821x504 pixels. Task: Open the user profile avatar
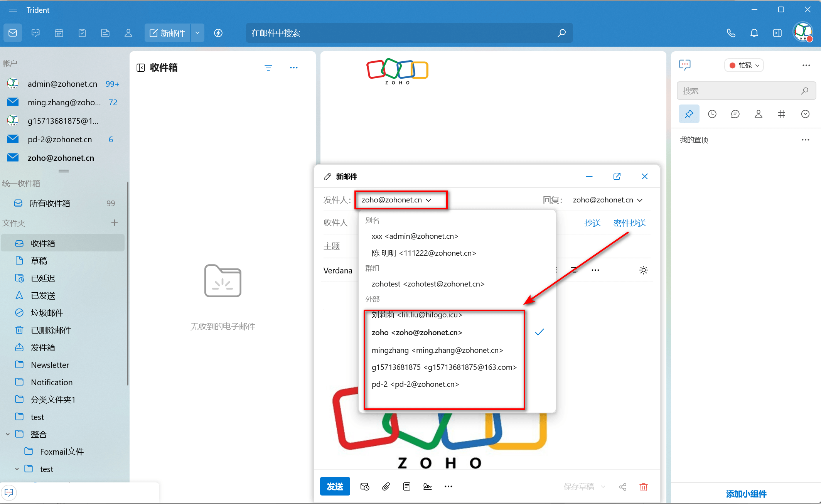coord(803,32)
